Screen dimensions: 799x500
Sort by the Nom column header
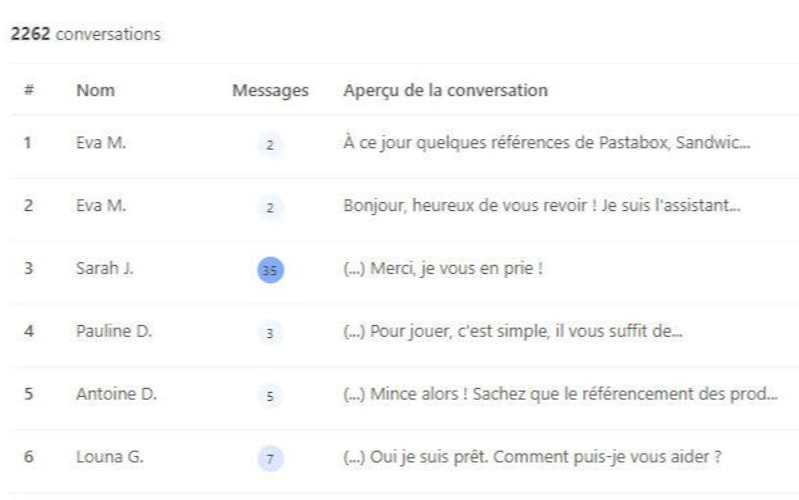tap(95, 90)
